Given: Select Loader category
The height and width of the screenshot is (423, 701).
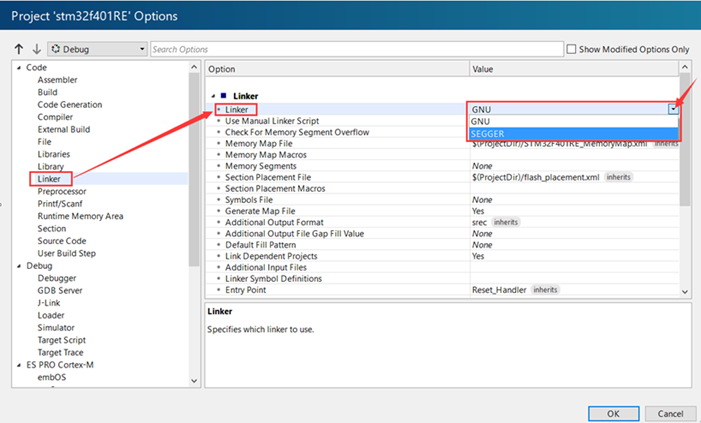Looking at the screenshot, I should 51,315.
